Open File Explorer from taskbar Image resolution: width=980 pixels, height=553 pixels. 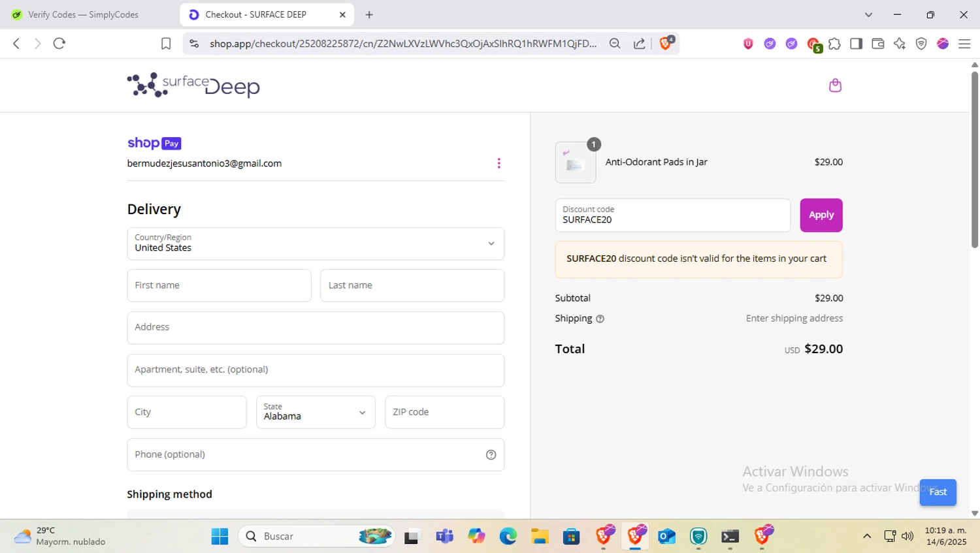(x=540, y=537)
